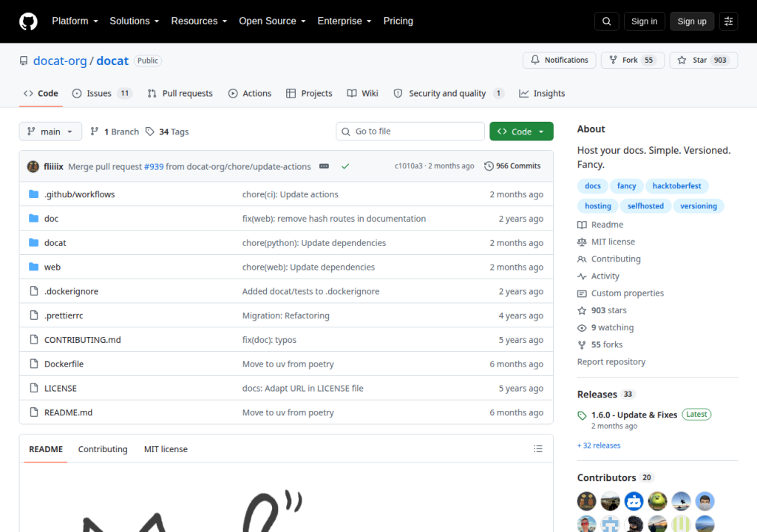Open the green Code dropdown button
The image size is (757, 532).
click(521, 132)
